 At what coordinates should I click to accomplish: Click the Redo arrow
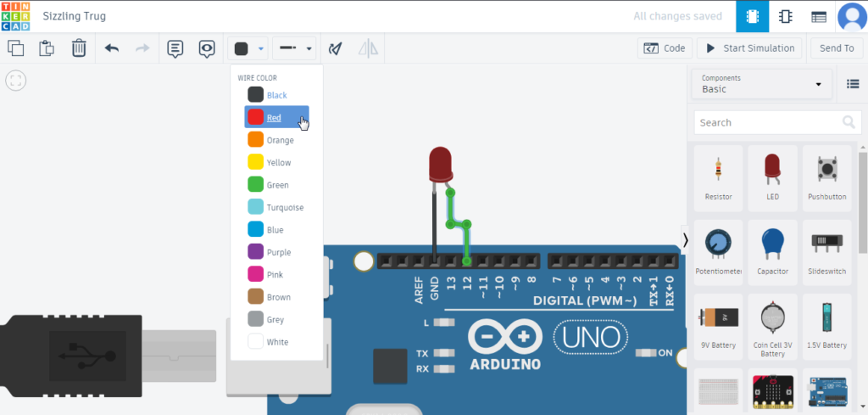(142, 48)
